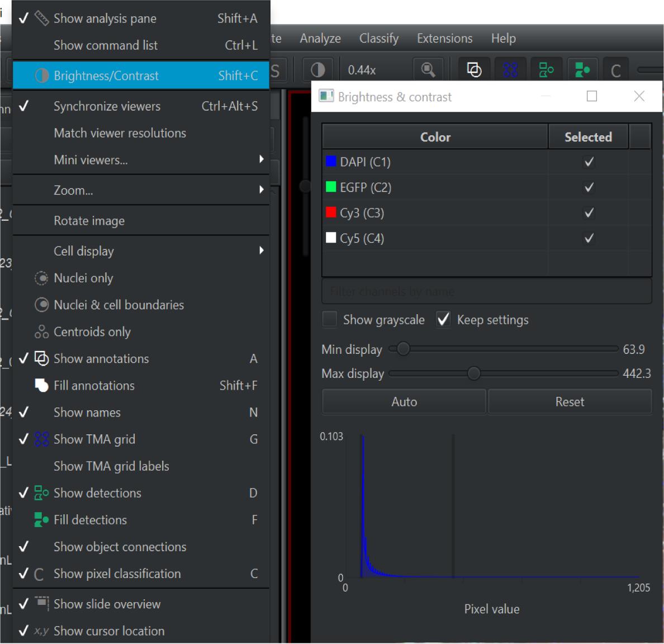This screenshot has width=664, height=644.
Task: Choose Rotate image menu entry
Action: (89, 221)
